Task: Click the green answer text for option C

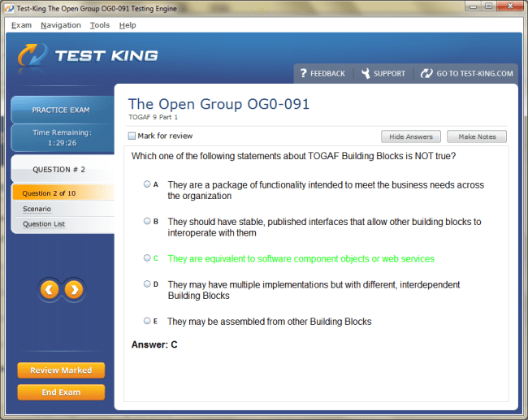Action: (301, 258)
